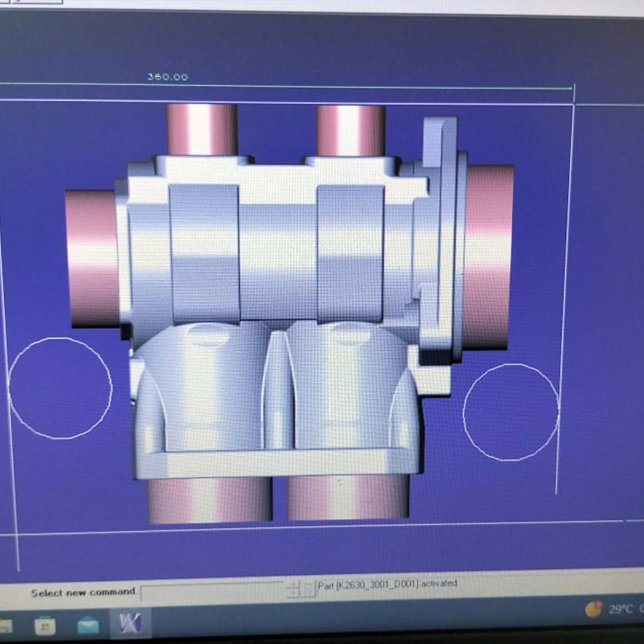Screen dimensions: 644x644
Task: Open the Mail app in taskbar
Action: pyautogui.click(x=88, y=626)
